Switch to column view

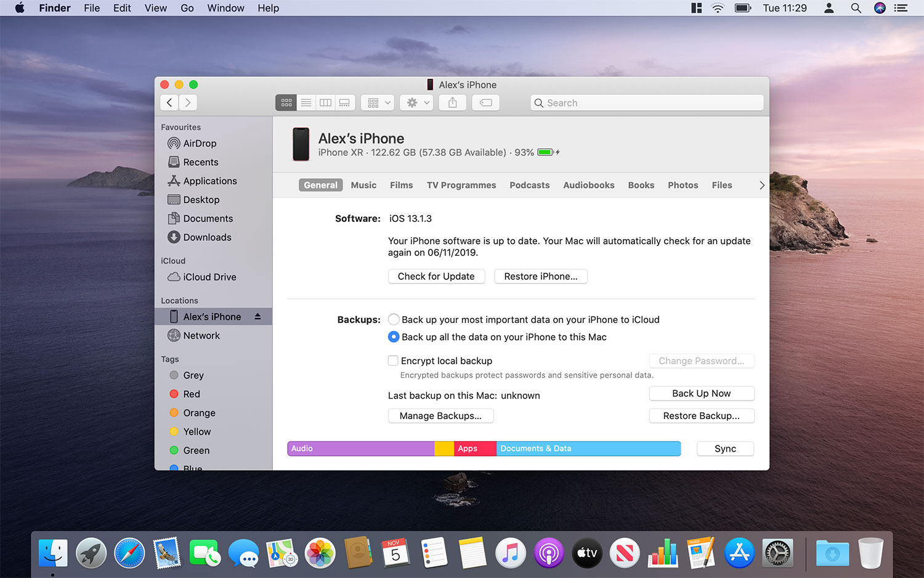[325, 102]
